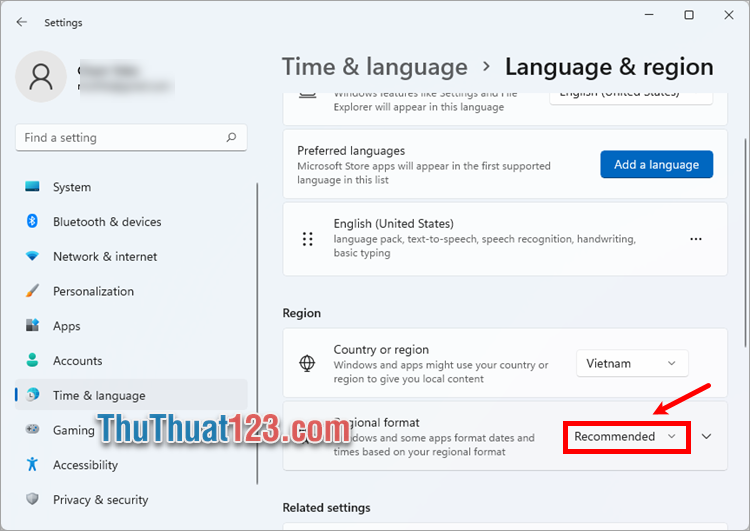Open the three-dot menu for English (United States)
The image size is (750, 531).
point(696,239)
